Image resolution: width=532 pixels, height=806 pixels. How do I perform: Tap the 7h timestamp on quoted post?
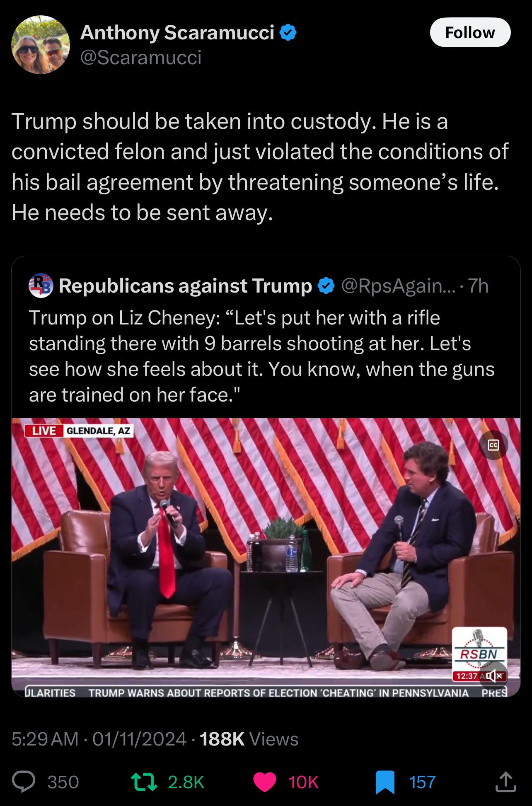[x=479, y=286]
